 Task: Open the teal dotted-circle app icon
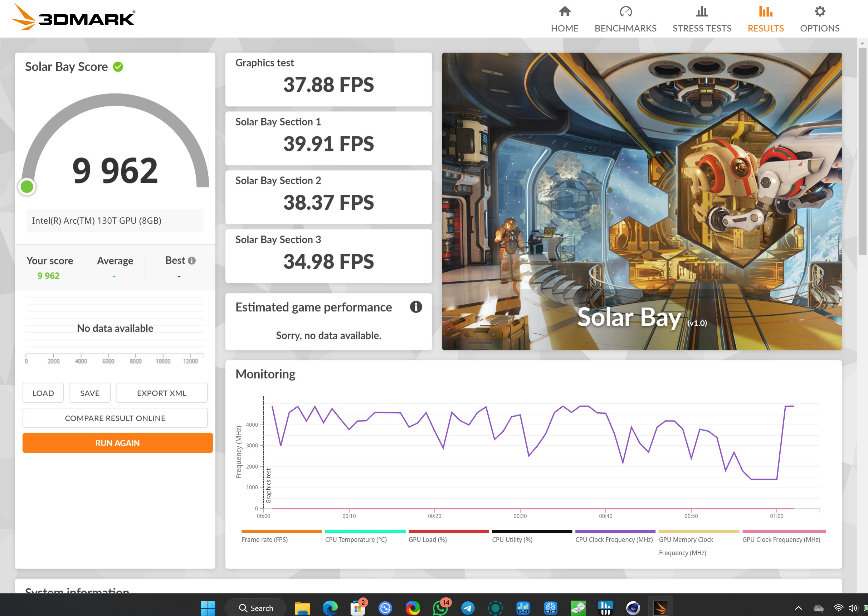coord(495,608)
